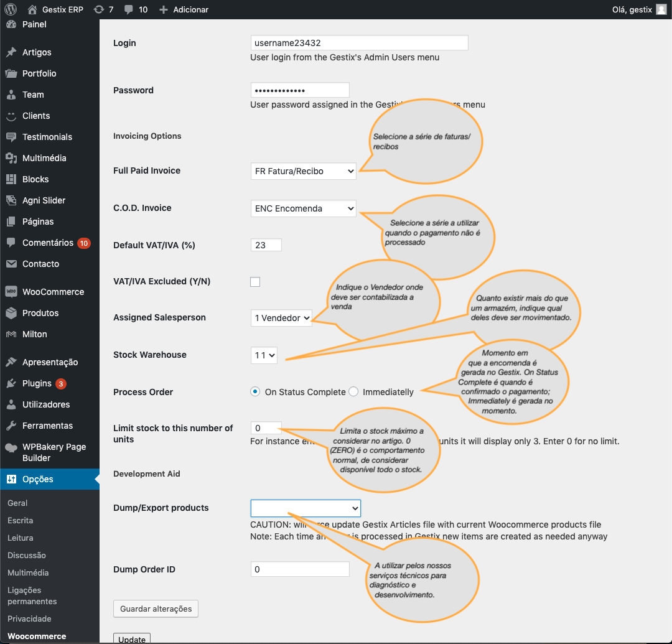Click the updates refresh icon with 7
672x644 pixels.
tap(99, 9)
